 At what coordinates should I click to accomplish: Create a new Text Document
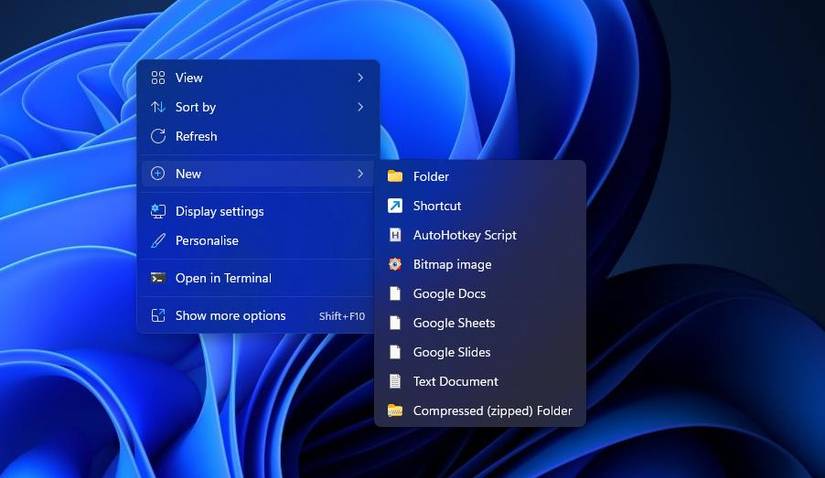[480, 381]
